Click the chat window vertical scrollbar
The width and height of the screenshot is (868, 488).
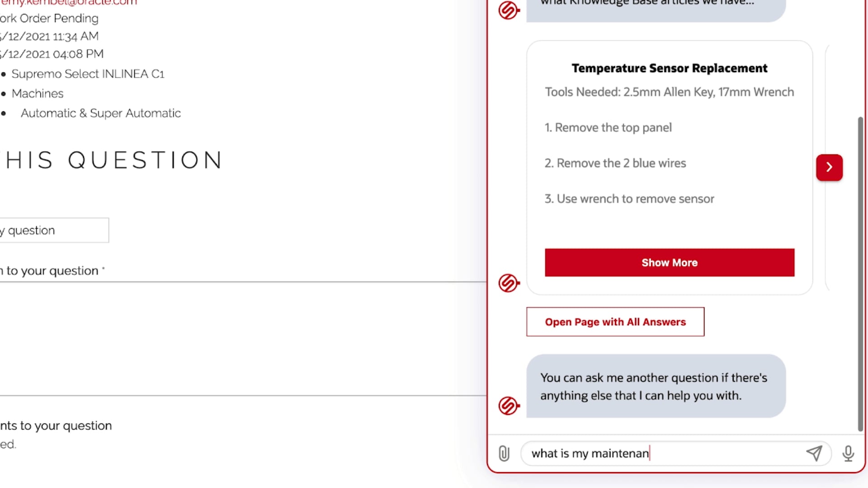[x=860, y=271]
